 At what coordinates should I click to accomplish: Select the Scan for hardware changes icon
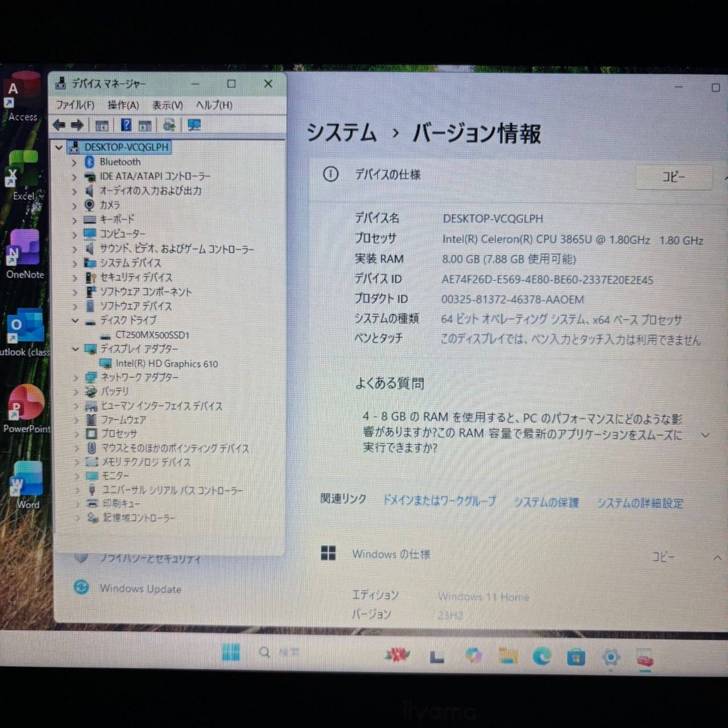pyautogui.click(x=169, y=125)
